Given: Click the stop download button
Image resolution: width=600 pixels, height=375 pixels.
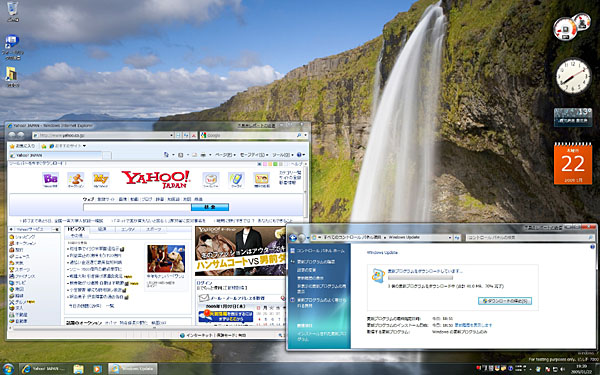Looking at the screenshot, I should pos(505,301).
